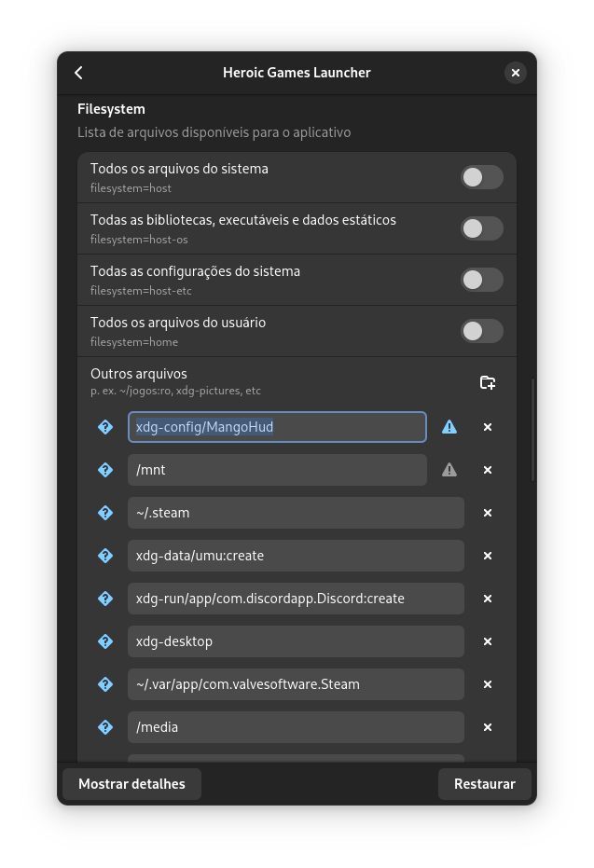The width and height of the screenshot is (594, 868).
Task: Remove the ~/.steam path entry
Action: (x=487, y=513)
